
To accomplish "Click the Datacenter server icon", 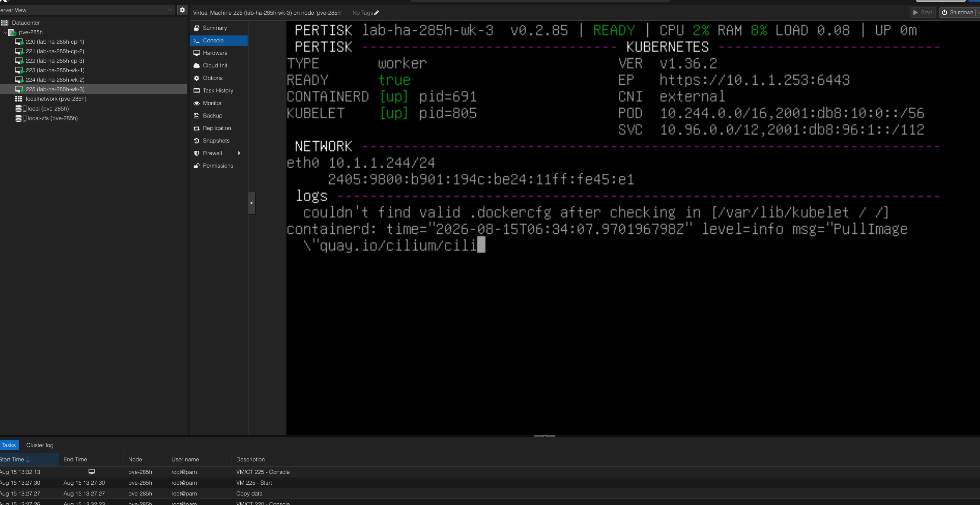I will [5, 22].
